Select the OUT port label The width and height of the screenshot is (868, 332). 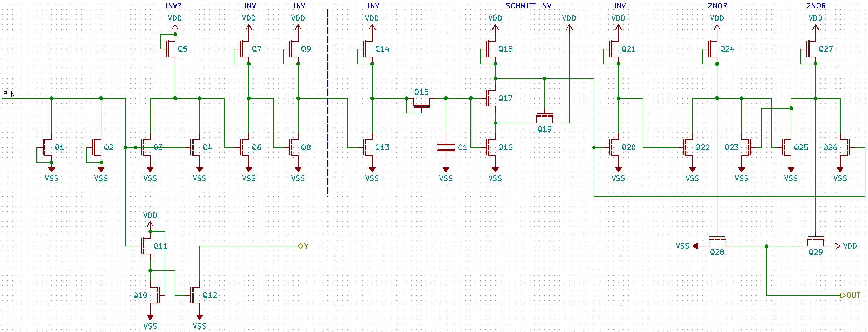click(x=850, y=295)
